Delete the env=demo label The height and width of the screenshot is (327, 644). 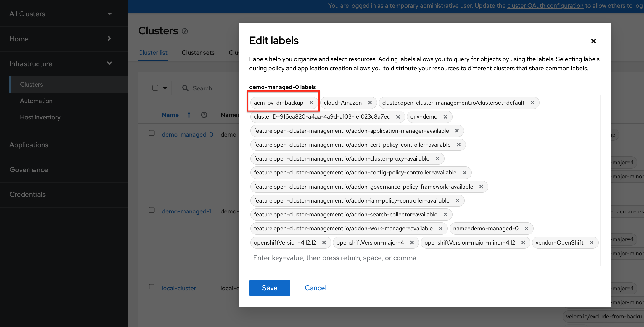coord(445,117)
